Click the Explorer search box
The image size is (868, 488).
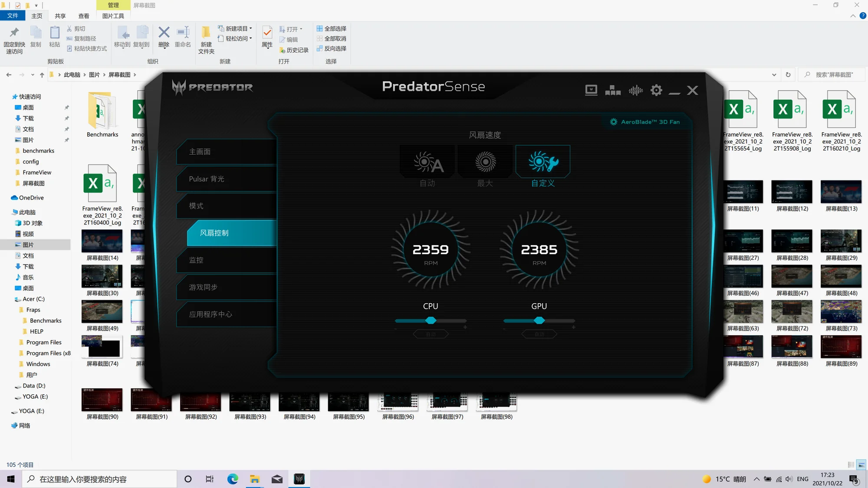[832, 75]
